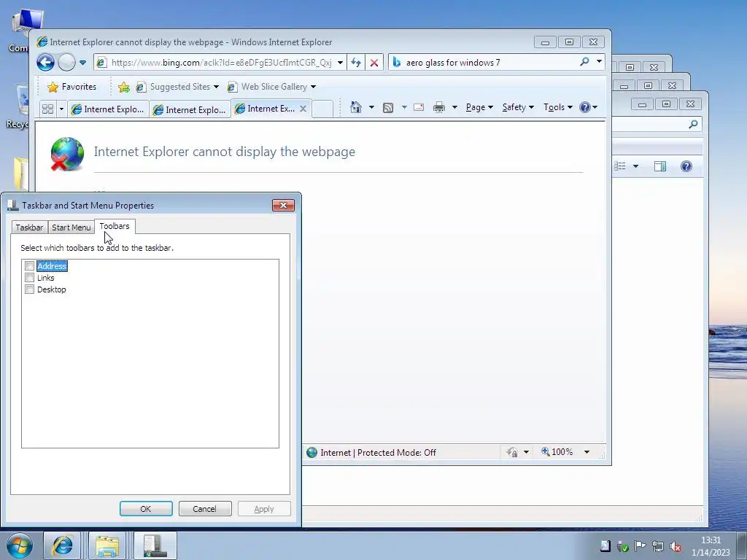Enable the Links toolbar checkbox
This screenshot has height=560, width=747.
click(x=29, y=278)
